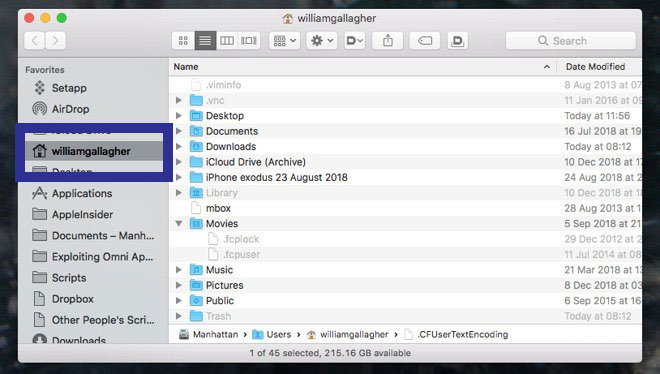This screenshot has height=374, width=660.
Task: Sort by Date Modified column header
Action: (x=595, y=67)
